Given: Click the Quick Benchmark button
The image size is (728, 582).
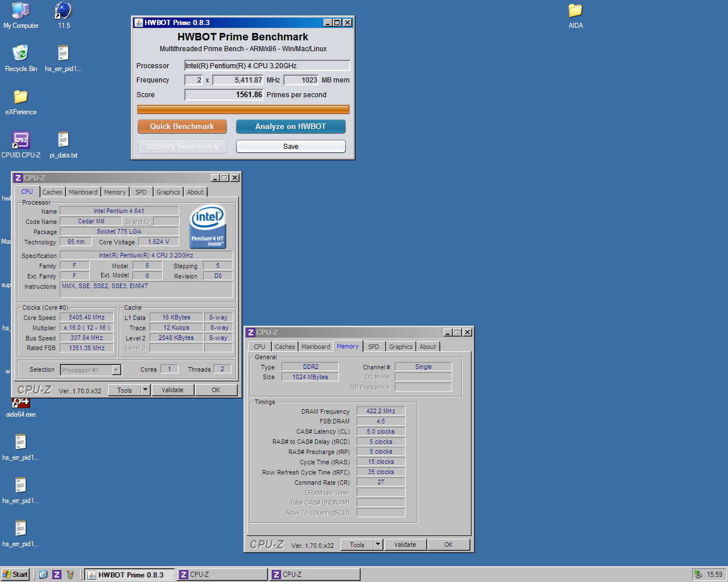Looking at the screenshot, I should pos(182,126).
